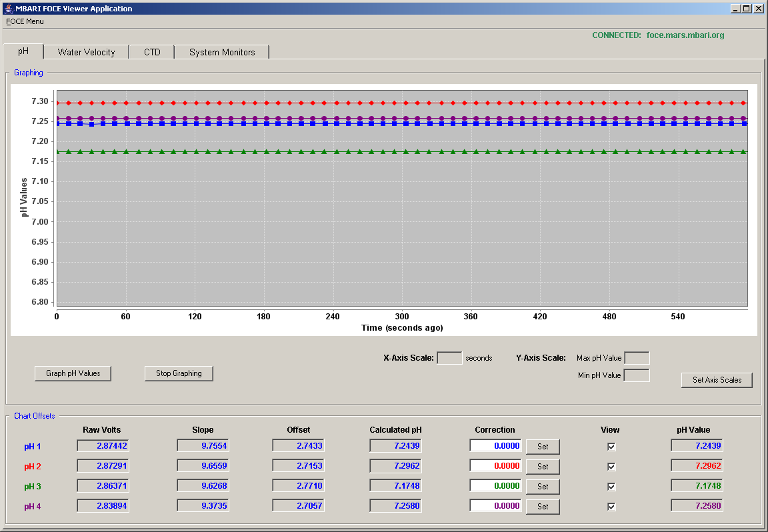Image resolution: width=768 pixels, height=532 pixels.
Task: Toggle the pH 1 View checkbox
Action: click(x=611, y=447)
